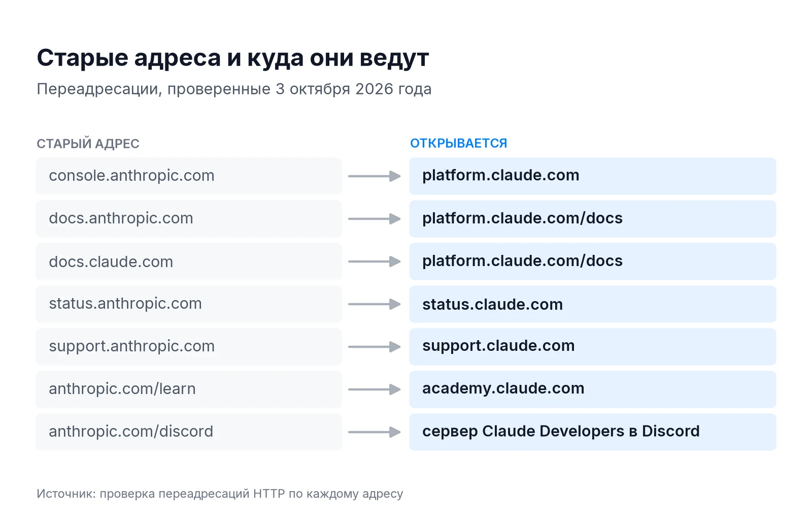Screen dimensions: 812x523
Task: Open the platform.claude.com destination cell
Action: [593, 176]
